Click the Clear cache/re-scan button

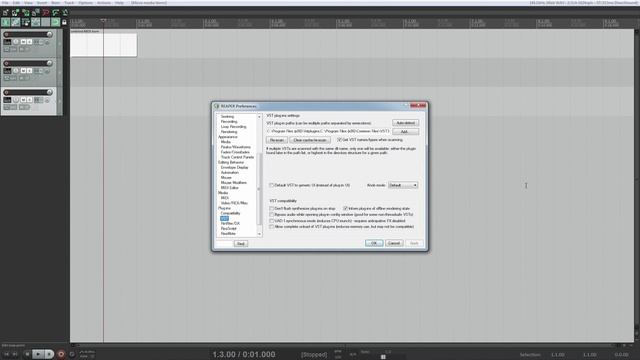click(310, 140)
